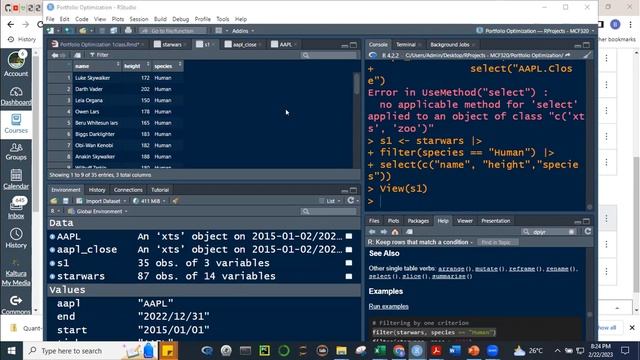Click the New File icon in toolbar
The width and height of the screenshot is (640, 360).
pyautogui.click(x=51, y=31)
